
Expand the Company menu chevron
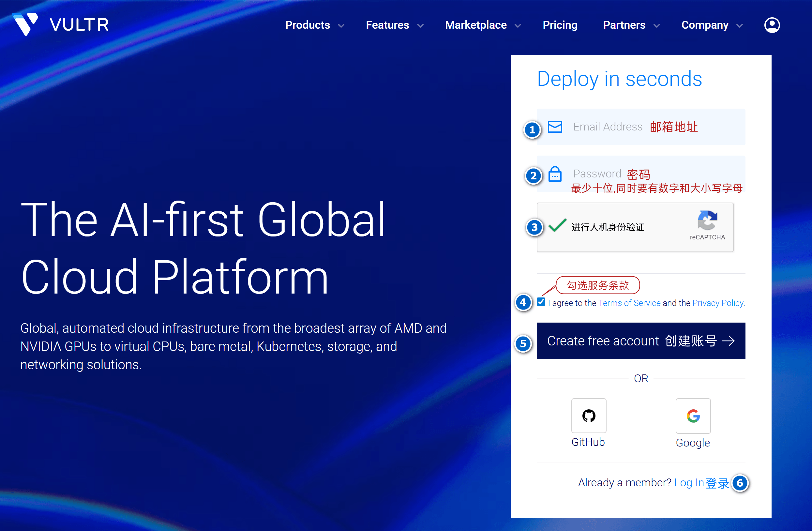739,25
